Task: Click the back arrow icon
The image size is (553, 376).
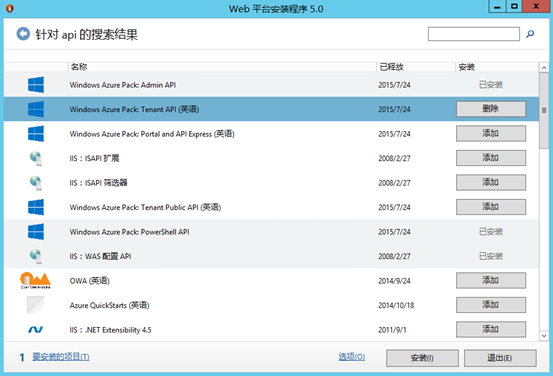Action: coord(23,34)
